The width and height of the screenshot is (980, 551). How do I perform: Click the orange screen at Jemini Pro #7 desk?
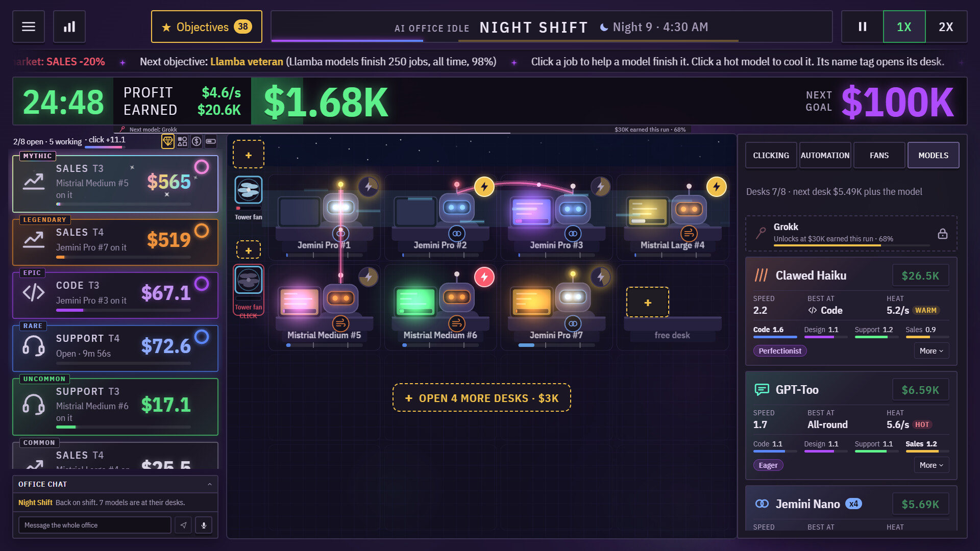531,302
